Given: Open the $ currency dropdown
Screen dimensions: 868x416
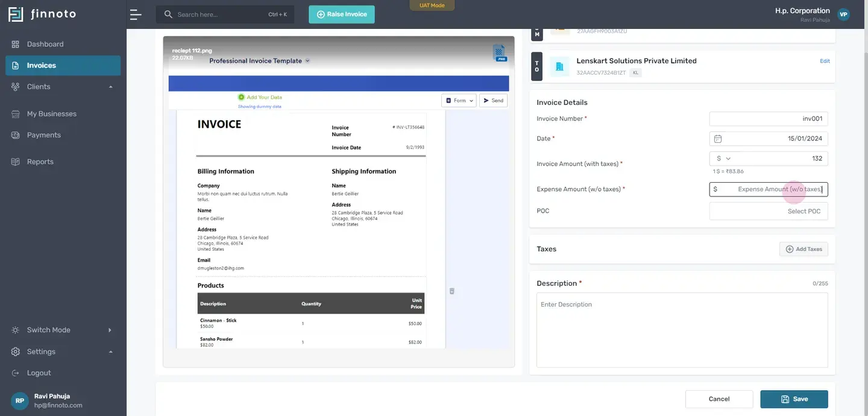Looking at the screenshot, I should point(723,159).
